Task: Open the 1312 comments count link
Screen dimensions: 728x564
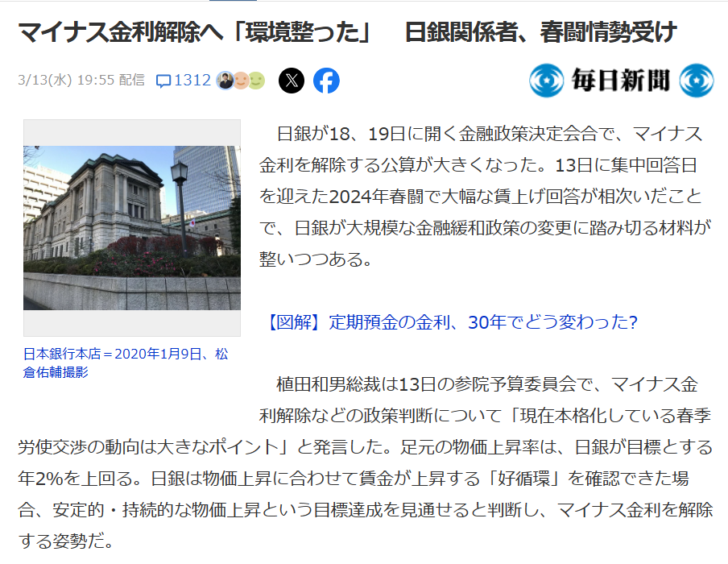Action: click(192, 81)
